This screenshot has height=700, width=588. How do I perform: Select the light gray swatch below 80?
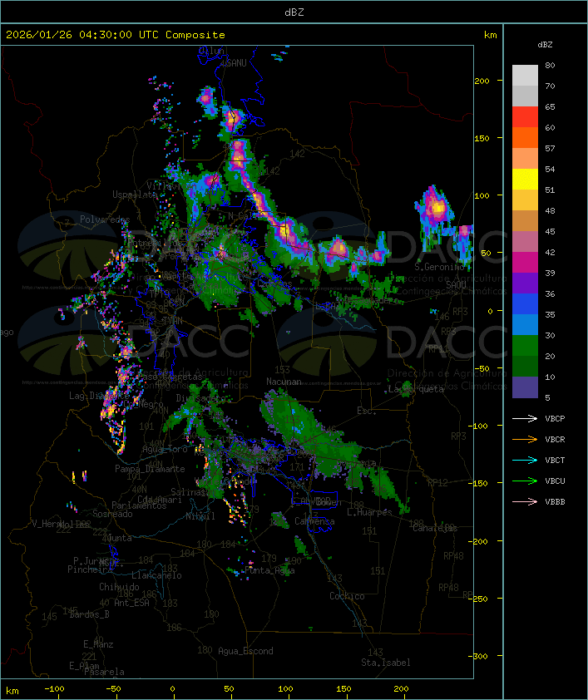[x=525, y=76]
